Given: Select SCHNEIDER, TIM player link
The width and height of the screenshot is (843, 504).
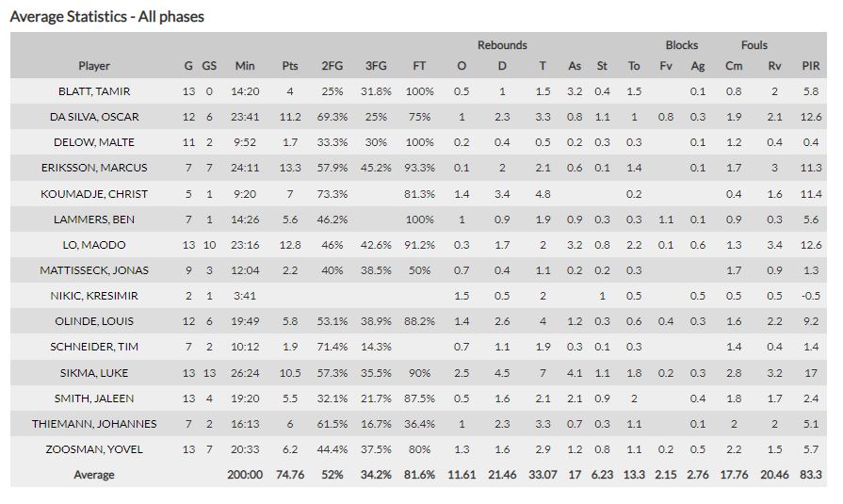Looking at the screenshot, I should click(x=94, y=347).
